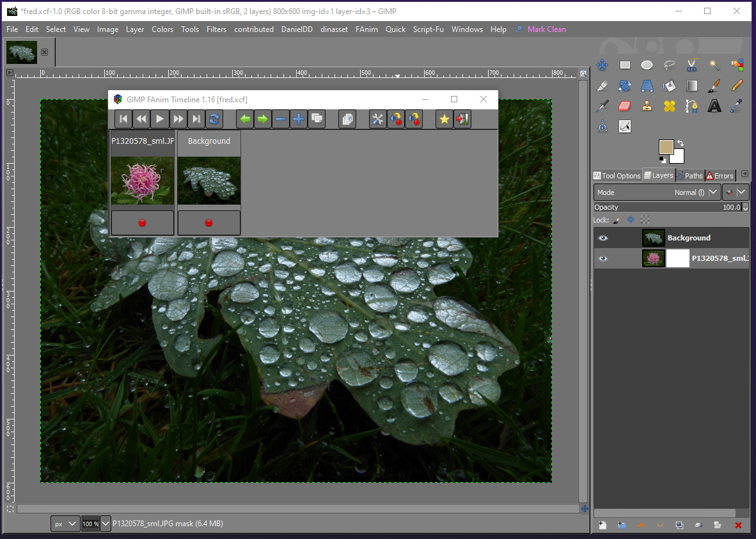Toggle visibility of P1320578_sml layer

pyautogui.click(x=602, y=258)
